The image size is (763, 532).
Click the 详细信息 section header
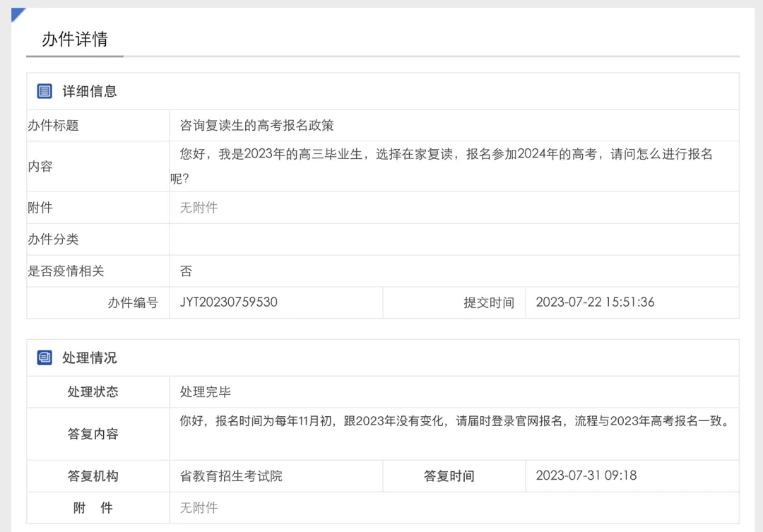pos(89,91)
